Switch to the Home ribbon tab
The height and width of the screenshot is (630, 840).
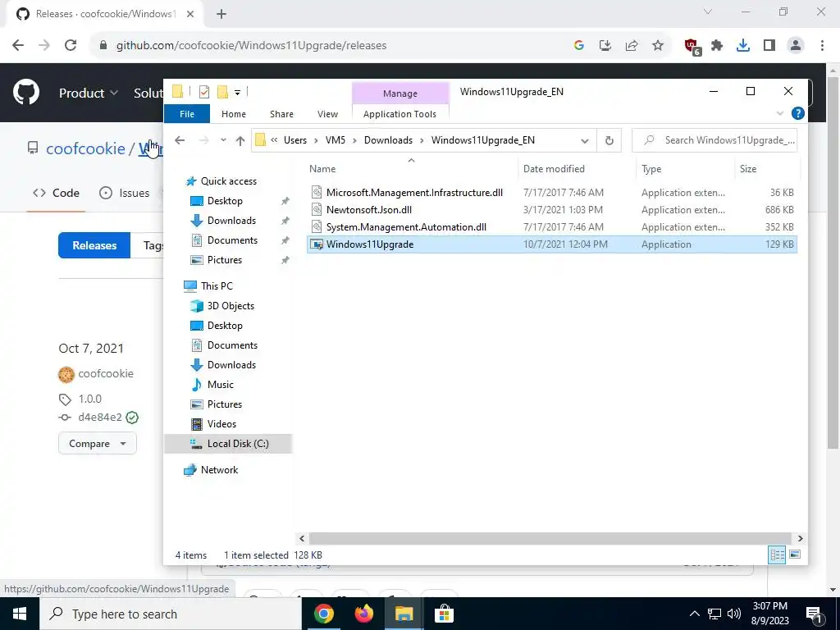234,113
